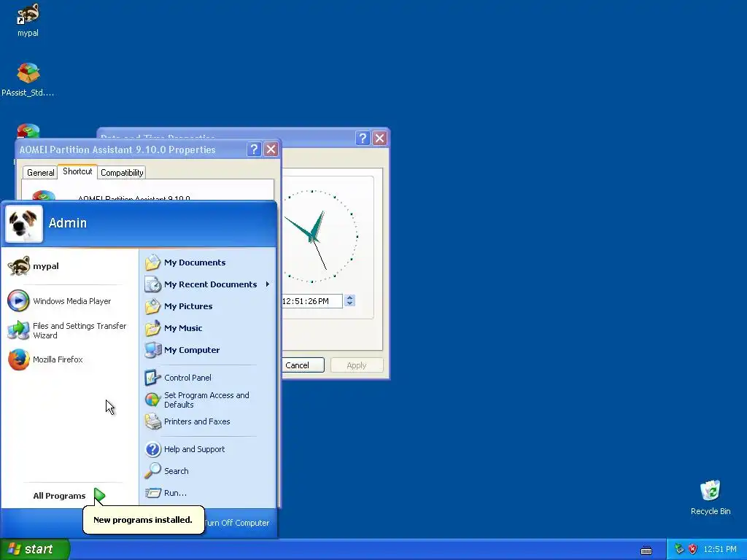Viewport: 747px width, 560px height.
Task: Click the Start button
Action: (35, 549)
